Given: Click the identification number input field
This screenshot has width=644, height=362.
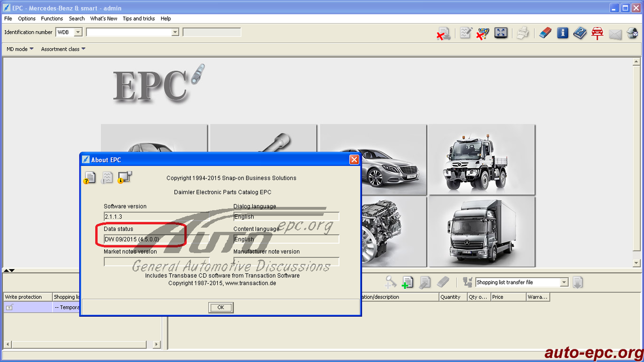Looking at the screenshot, I should click(133, 32).
